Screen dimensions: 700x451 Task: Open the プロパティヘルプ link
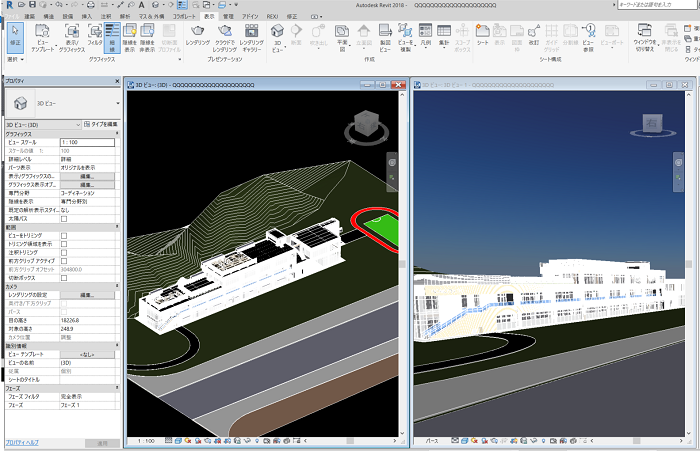click(22, 441)
